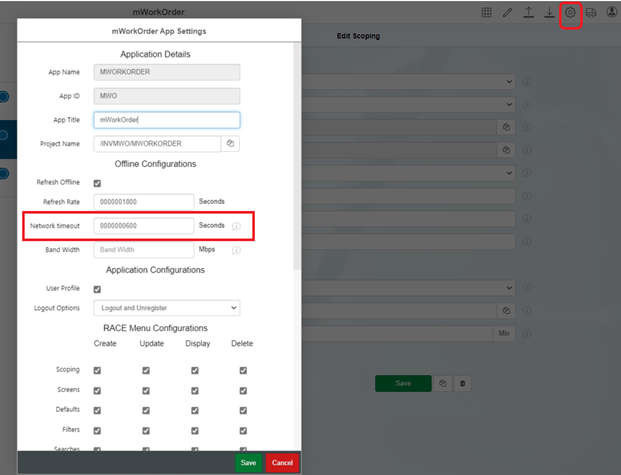The image size is (621, 475).
Task: Show info tooltip for Band Width
Action: (x=237, y=250)
